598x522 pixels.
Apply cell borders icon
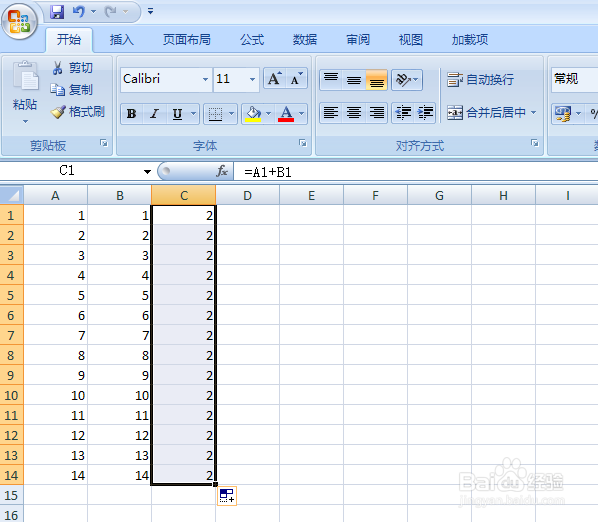point(215,114)
